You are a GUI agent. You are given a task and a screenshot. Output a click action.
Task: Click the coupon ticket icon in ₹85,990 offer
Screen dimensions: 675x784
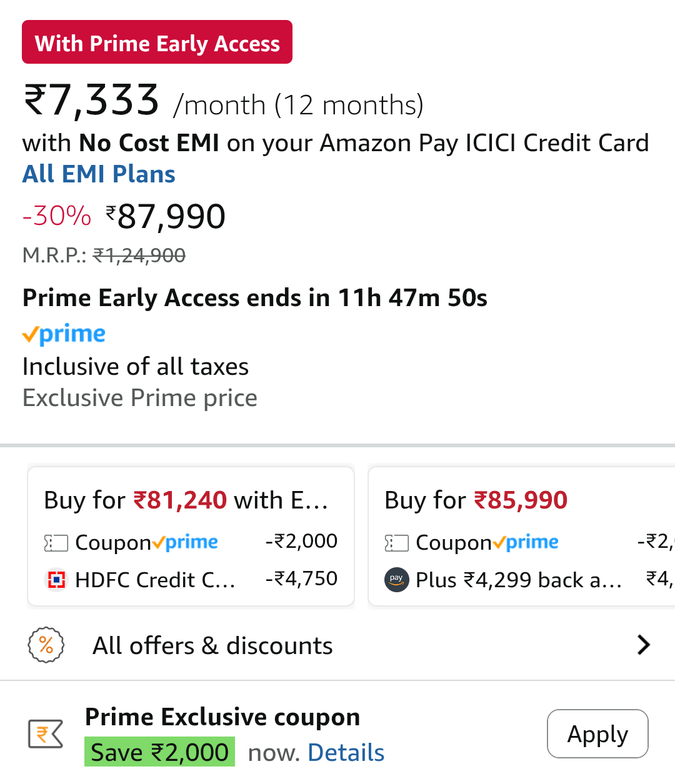click(396, 543)
